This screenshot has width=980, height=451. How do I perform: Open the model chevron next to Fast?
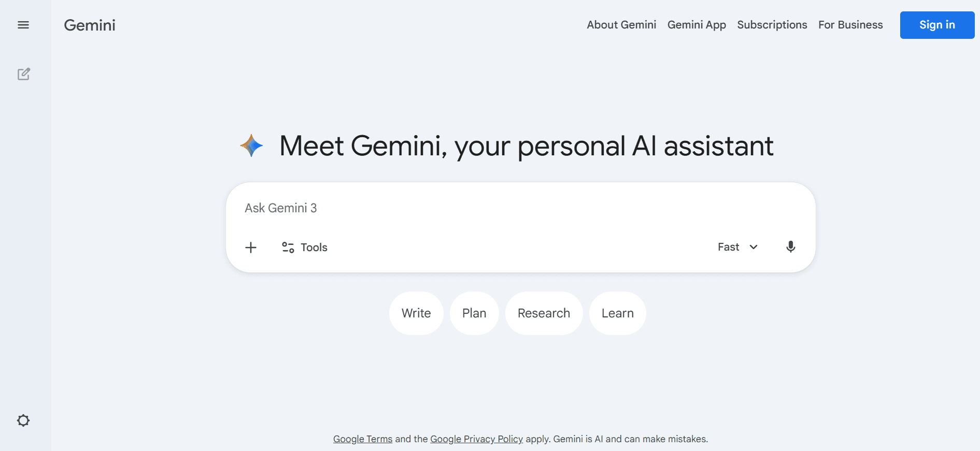tap(753, 247)
